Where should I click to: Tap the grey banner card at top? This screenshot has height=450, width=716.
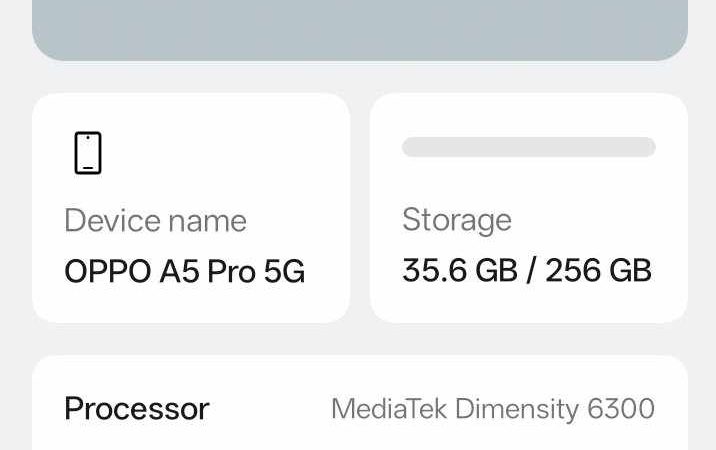point(360,28)
